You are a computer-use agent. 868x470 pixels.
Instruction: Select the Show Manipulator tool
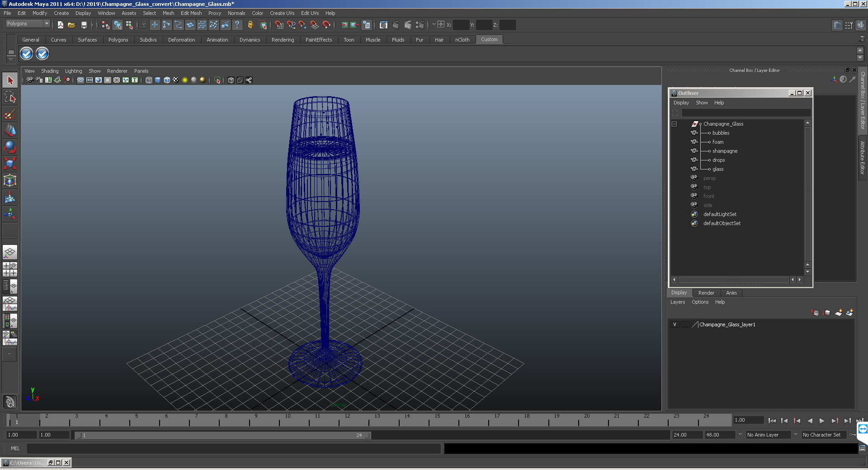[10, 214]
